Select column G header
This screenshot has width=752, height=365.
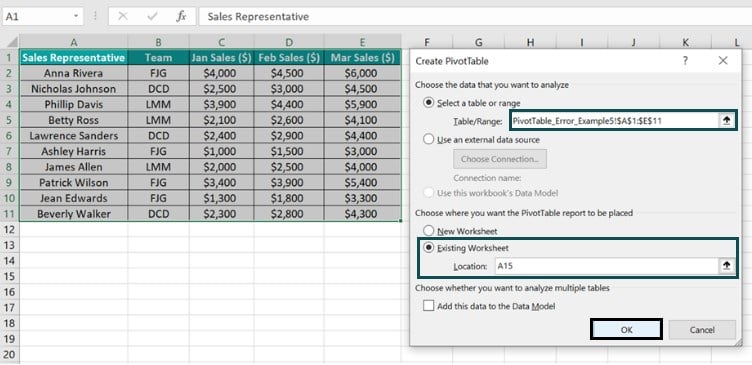478,43
